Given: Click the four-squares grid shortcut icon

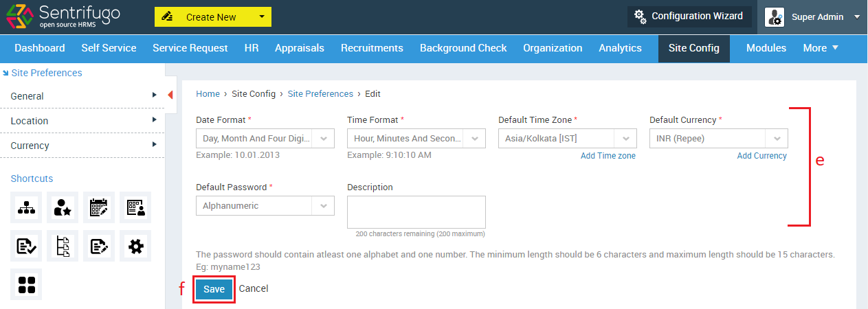Looking at the screenshot, I should (26, 284).
